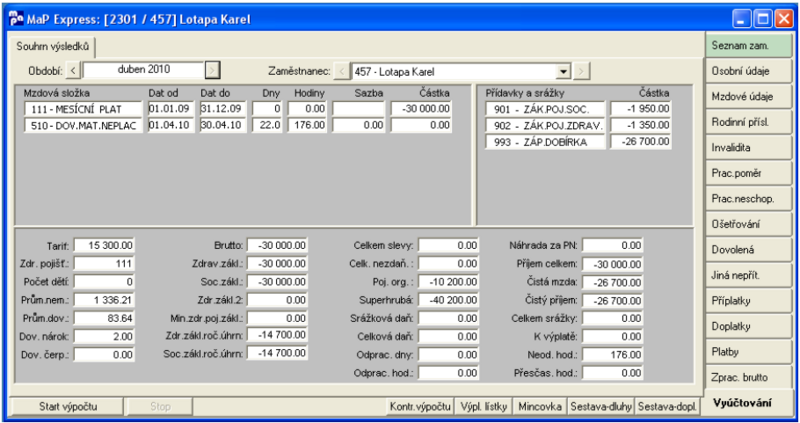Select 901 - ZÁK.POJ.SOC. deduction row
This screenshot has height=423, width=800.
[578, 109]
